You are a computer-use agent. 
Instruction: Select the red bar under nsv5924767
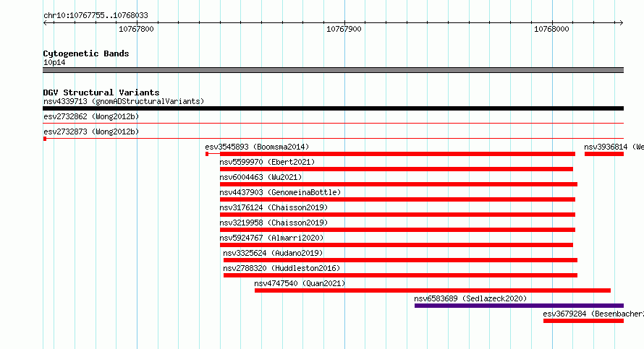pos(397,245)
